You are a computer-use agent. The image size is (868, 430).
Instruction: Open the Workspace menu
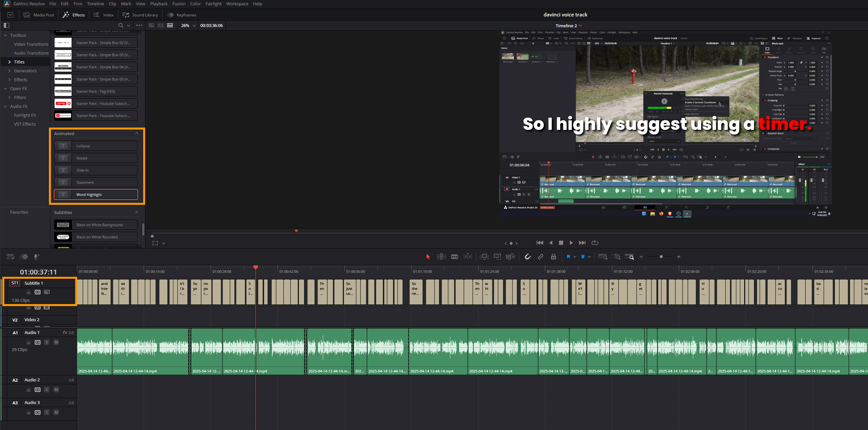click(x=237, y=4)
